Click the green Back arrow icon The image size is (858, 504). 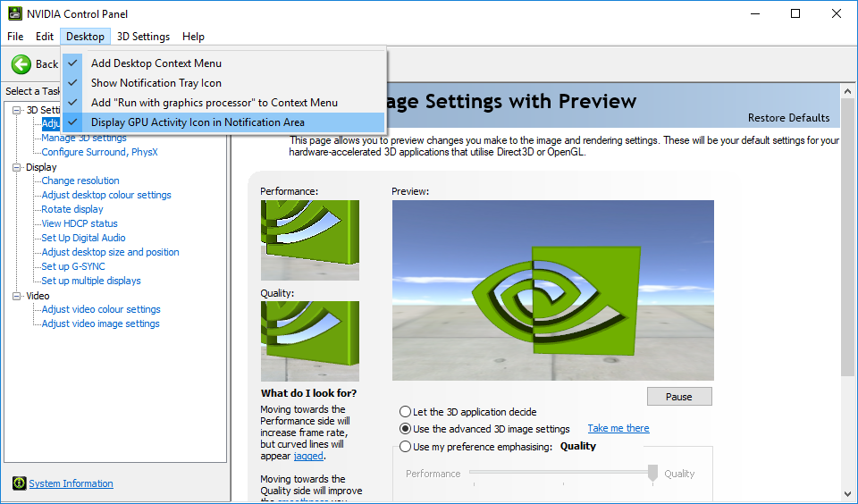tap(21, 64)
